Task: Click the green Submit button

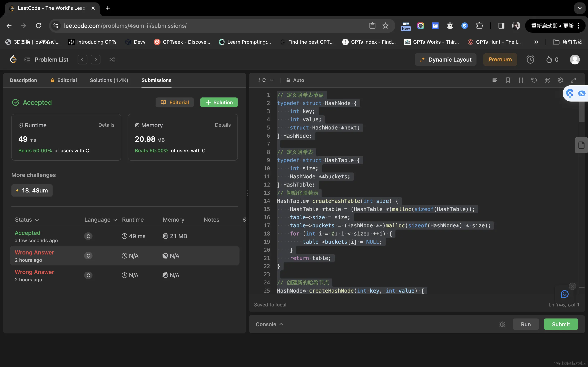Action: pos(561,324)
